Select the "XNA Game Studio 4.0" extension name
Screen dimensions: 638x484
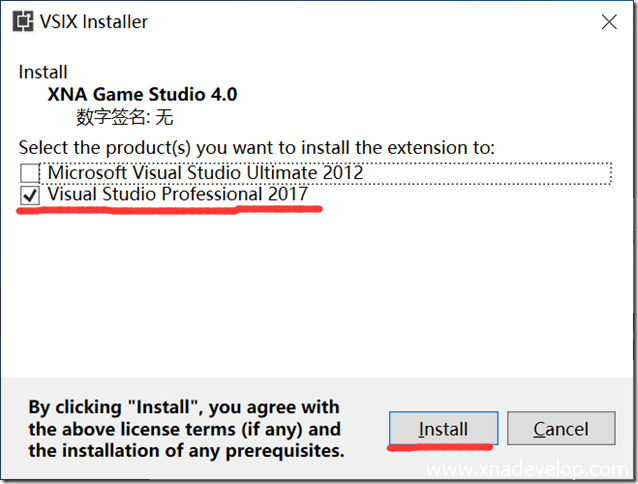click(142, 95)
